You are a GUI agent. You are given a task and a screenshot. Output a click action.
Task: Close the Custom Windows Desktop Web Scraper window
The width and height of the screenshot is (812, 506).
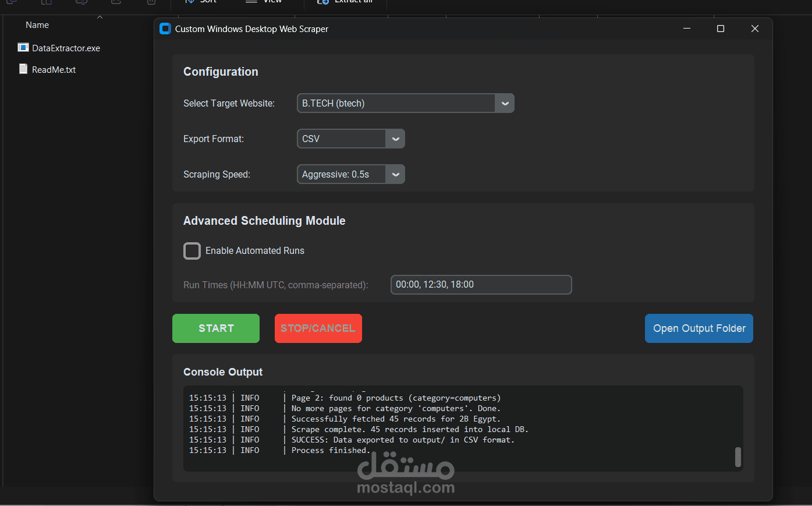click(x=755, y=29)
